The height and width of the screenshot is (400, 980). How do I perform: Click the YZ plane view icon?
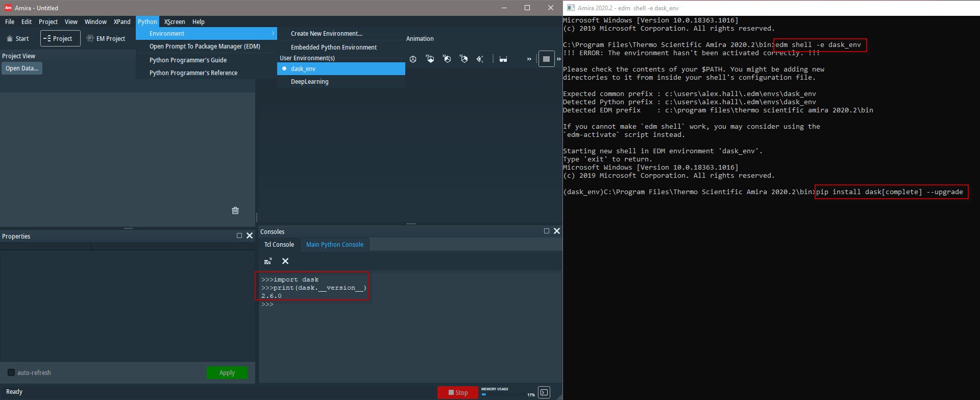[463, 59]
